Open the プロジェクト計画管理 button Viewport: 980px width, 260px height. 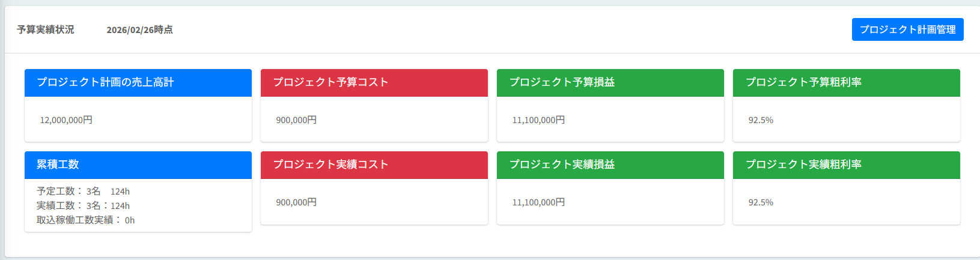907,29
